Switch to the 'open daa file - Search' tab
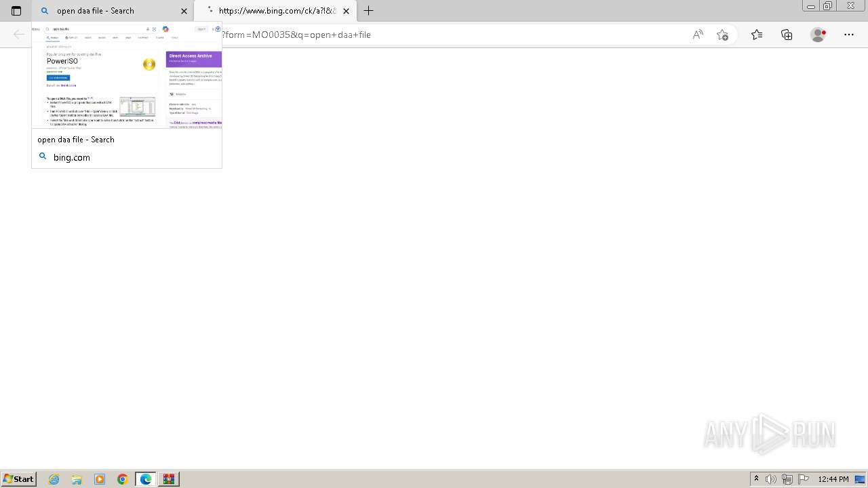Image resolution: width=868 pixels, height=488 pixels. point(113,11)
